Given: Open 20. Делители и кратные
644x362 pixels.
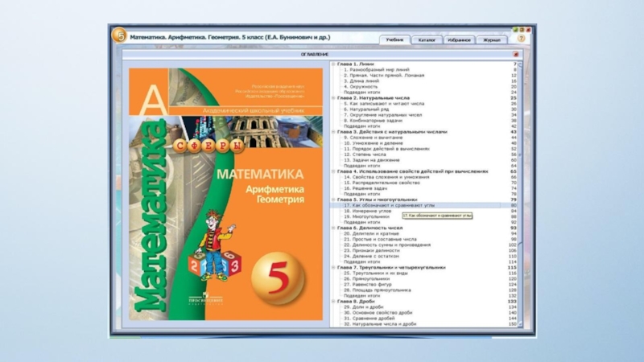Looking at the screenshot, I should click(x=371, y=233).
